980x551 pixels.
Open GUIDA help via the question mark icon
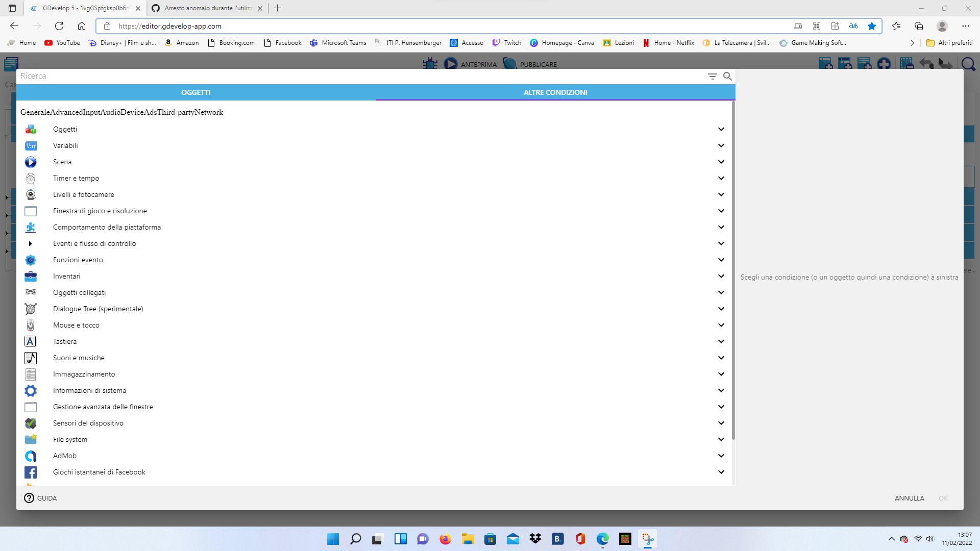click(29, 498)
